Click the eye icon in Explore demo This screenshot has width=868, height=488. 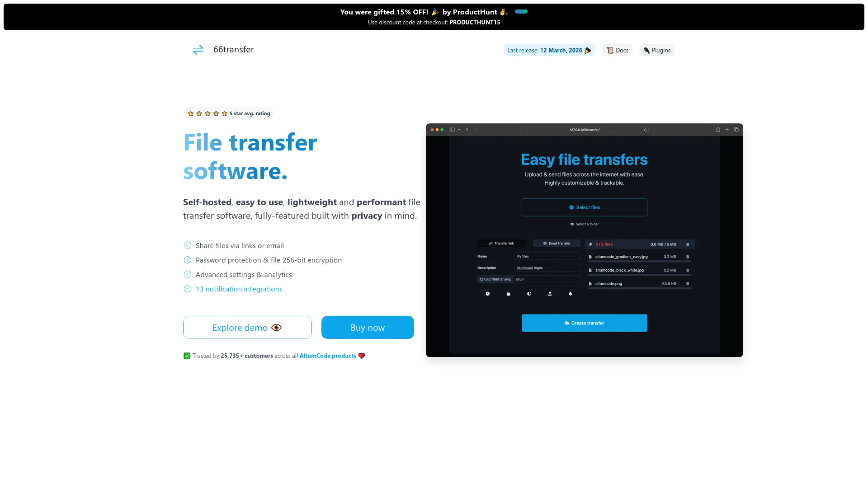point(276,328)
